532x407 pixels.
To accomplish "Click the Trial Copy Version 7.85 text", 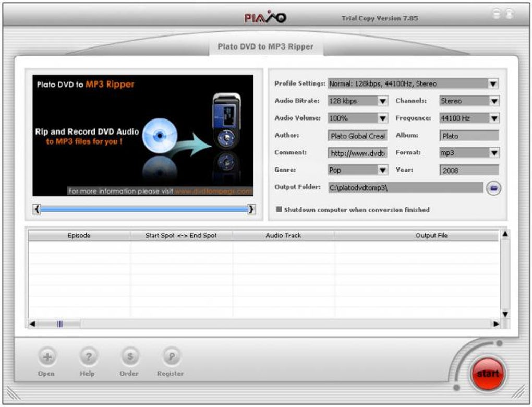I will click(380, 18).
